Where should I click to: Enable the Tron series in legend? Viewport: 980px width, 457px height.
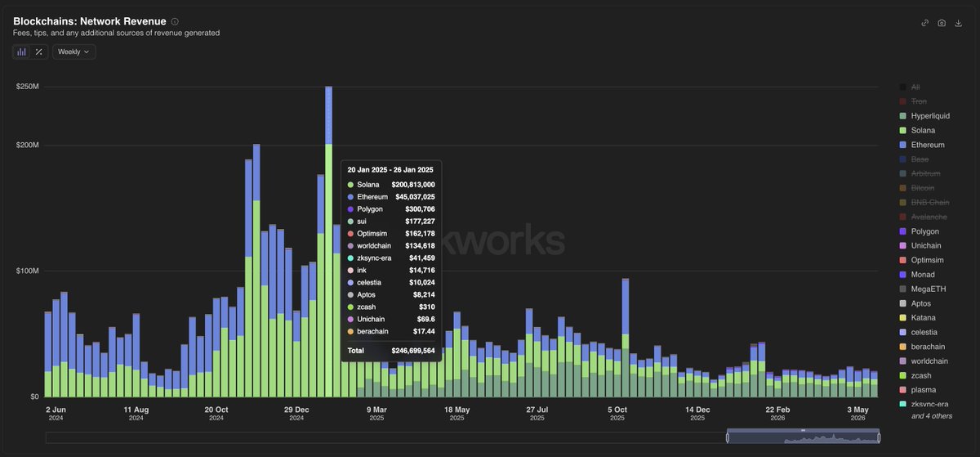913,101
